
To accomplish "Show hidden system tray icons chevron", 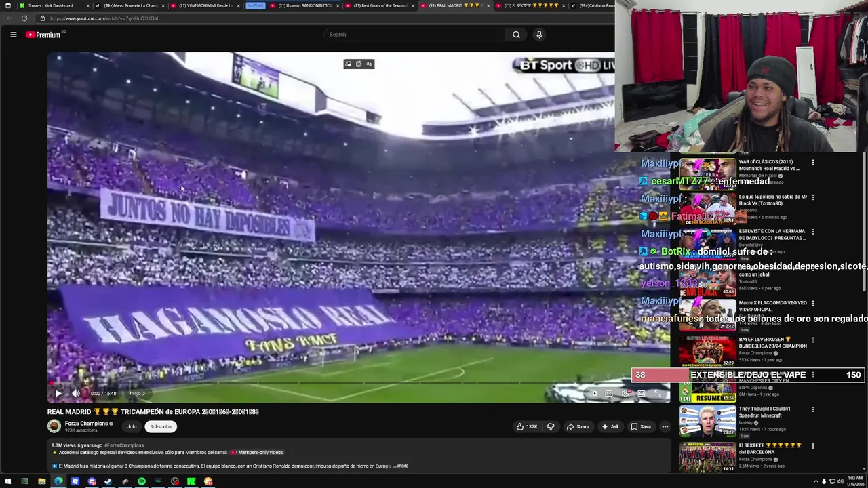I will 816,482.
